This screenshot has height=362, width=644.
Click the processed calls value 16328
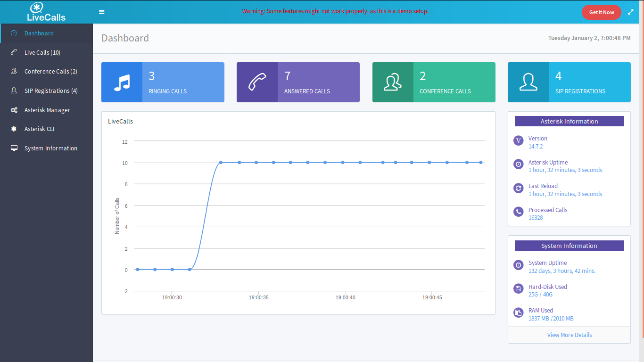(536, 218)
